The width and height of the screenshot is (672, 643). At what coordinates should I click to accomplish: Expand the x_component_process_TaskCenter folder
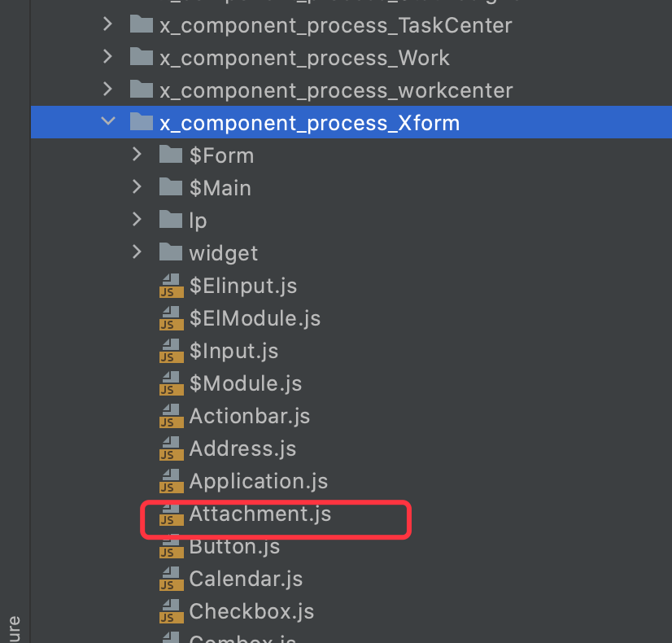[x=107, y=25]
